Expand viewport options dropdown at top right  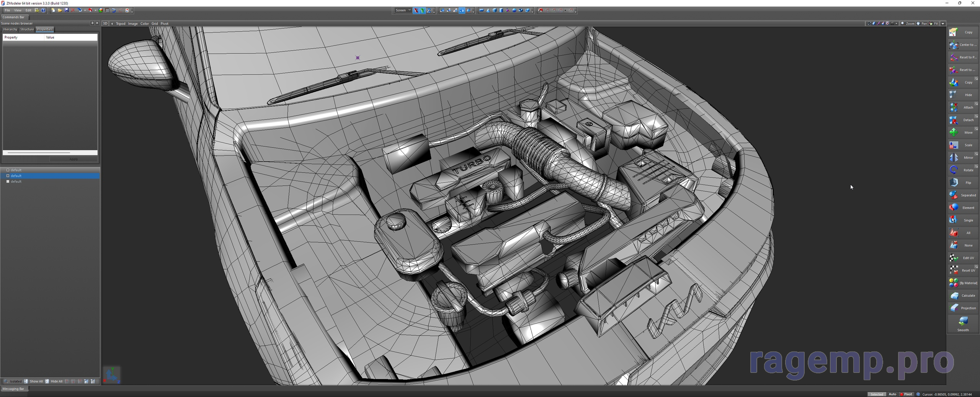[943, 23]
